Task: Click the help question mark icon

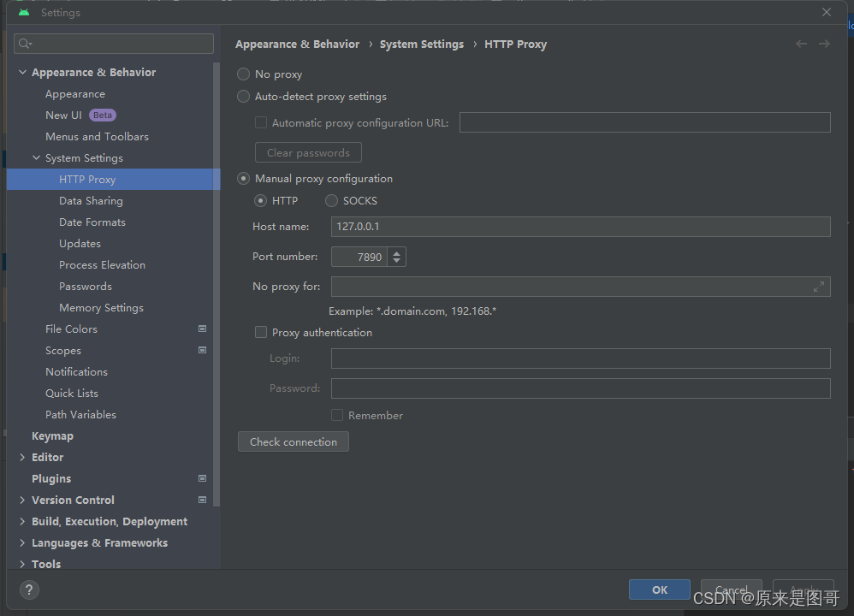Action: tap(28, 589)
